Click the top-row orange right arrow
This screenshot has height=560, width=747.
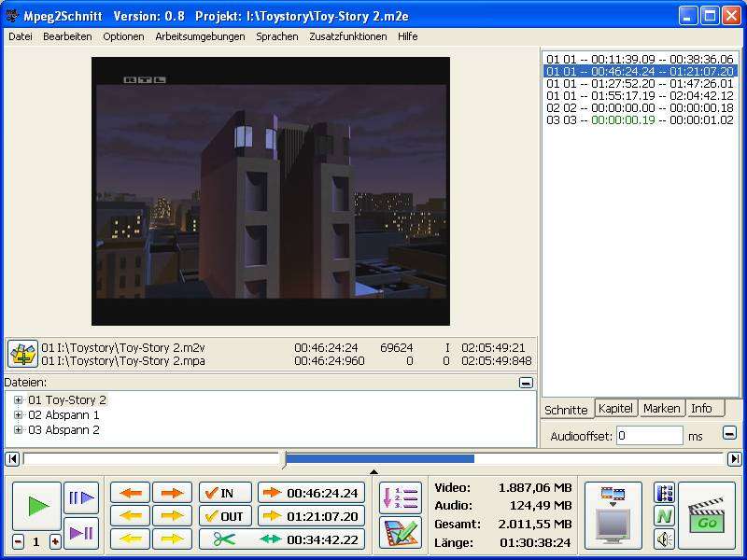(x=172, y=493)
